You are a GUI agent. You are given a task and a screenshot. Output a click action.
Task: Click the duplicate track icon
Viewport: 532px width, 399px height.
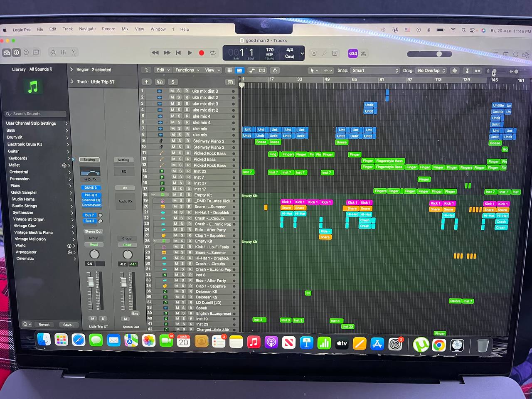[160, 82]
